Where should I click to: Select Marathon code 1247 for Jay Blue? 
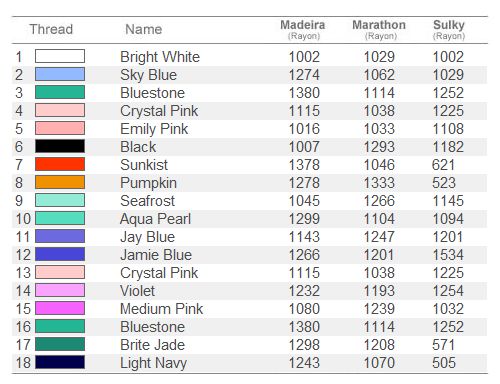click(379, 237)
